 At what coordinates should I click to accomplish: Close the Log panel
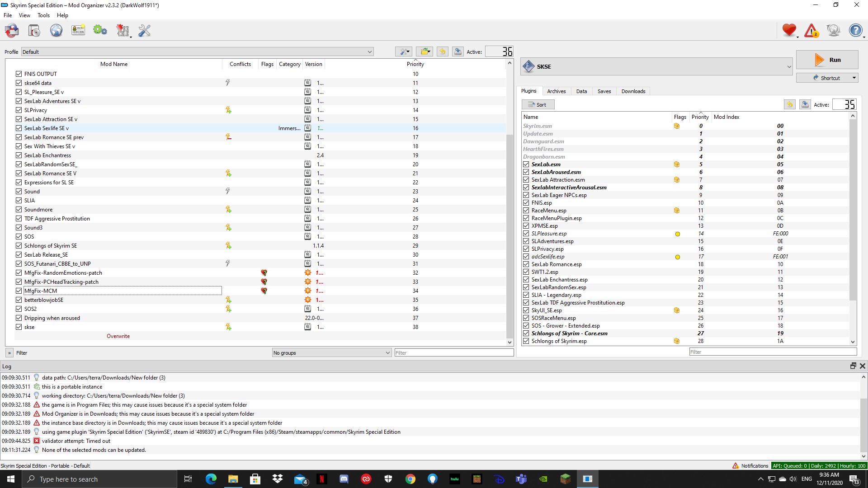tap(863, 366)
